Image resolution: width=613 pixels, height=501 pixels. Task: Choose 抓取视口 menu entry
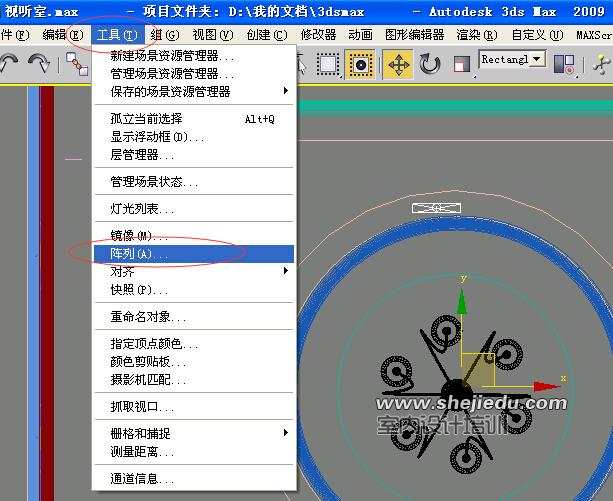click(194, 407)
